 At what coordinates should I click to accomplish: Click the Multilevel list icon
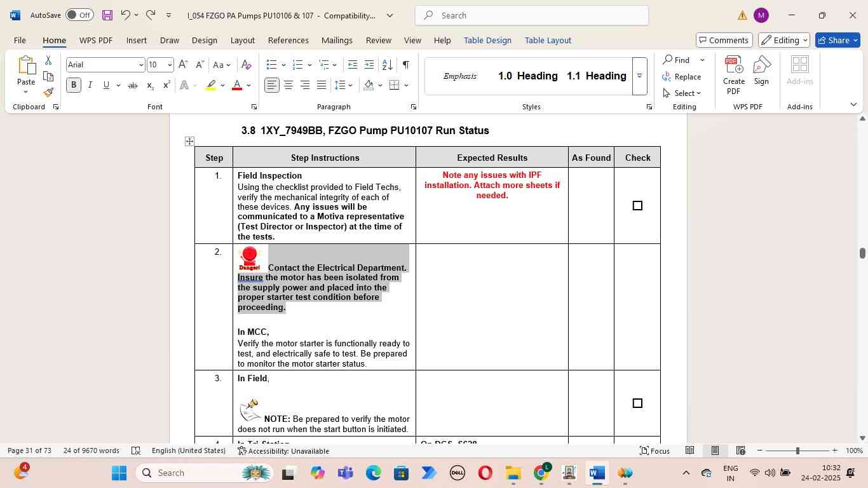pyautogui.click(x=324, y=65)
